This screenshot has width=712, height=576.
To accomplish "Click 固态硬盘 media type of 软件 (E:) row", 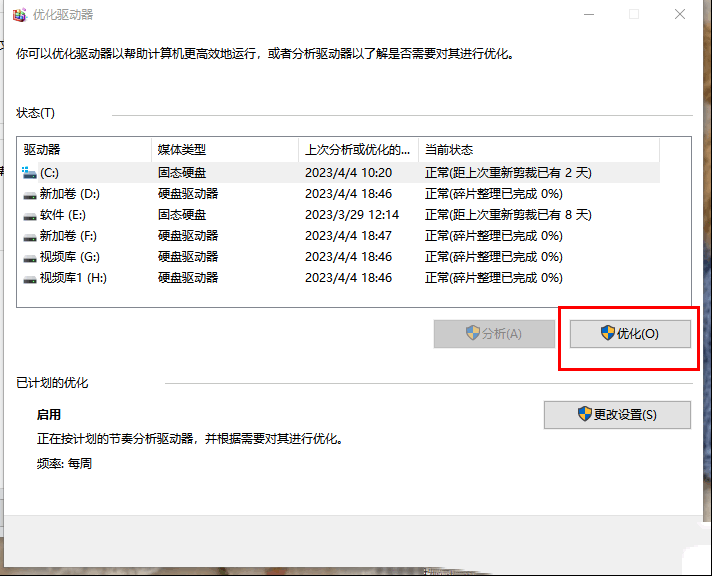I will [x=182, y=215].
